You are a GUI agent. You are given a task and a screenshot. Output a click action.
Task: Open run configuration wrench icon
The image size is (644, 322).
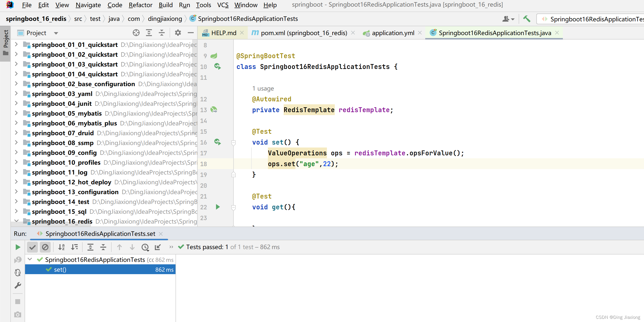pyautogui.click(x=18, y=285)
